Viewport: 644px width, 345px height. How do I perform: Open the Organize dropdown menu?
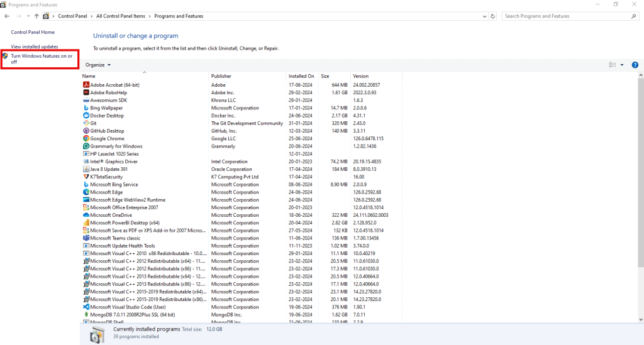[x=97, y=65]
